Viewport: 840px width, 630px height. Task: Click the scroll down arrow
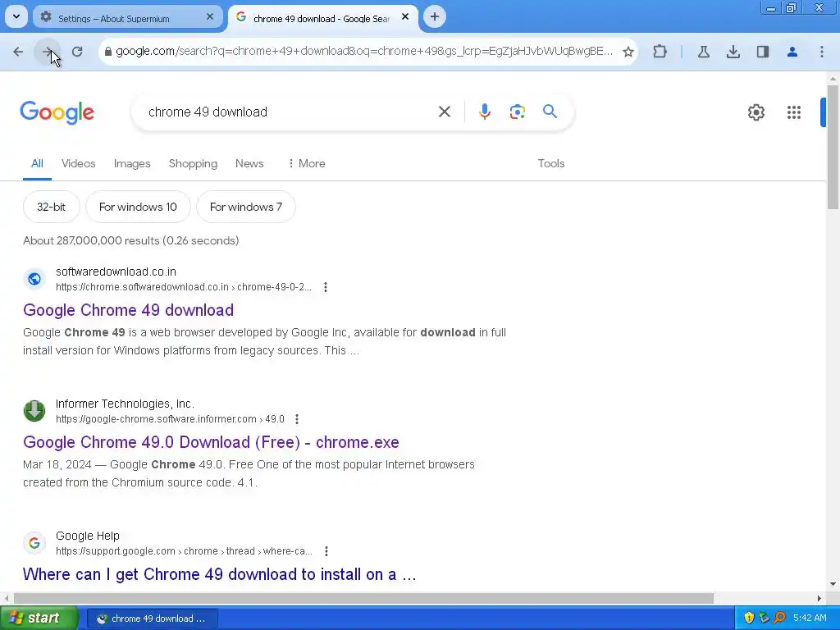(833, 584)
